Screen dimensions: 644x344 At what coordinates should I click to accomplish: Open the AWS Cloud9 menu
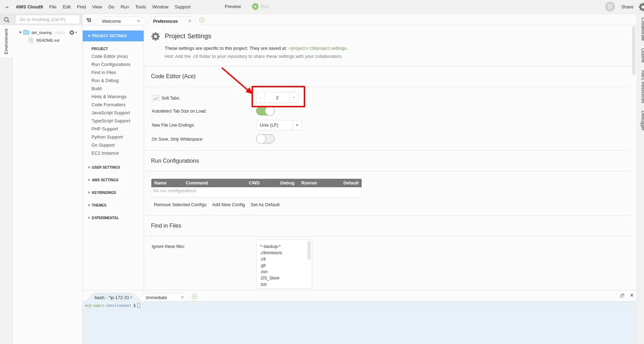tap(29, 7)
